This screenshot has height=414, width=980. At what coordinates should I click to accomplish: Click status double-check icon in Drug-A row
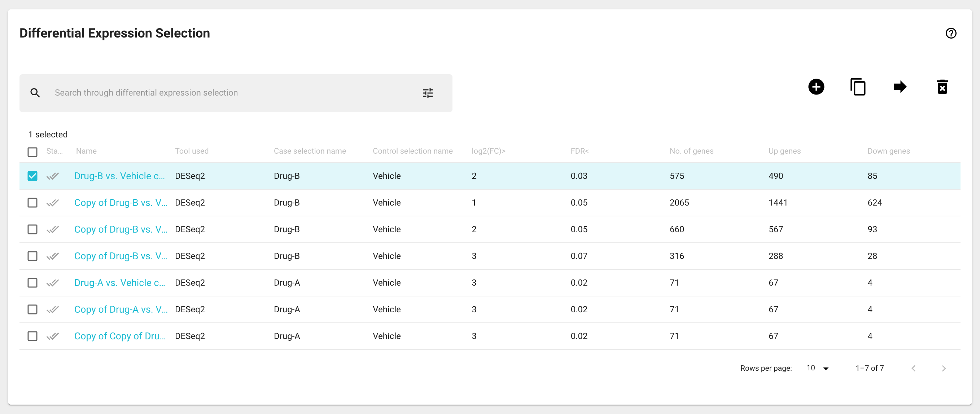(x=53, y=282)
